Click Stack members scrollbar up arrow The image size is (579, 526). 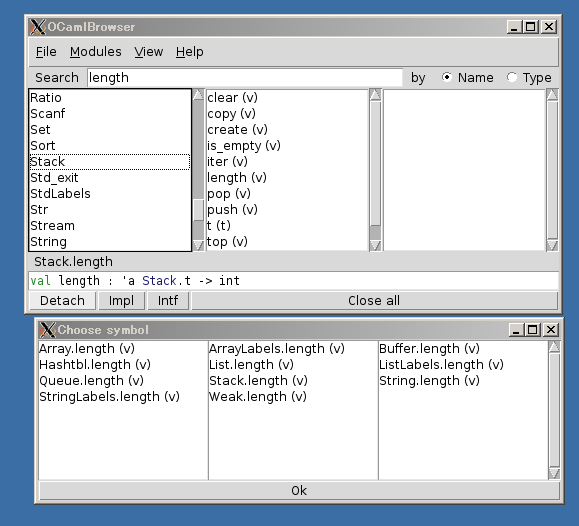375,95
